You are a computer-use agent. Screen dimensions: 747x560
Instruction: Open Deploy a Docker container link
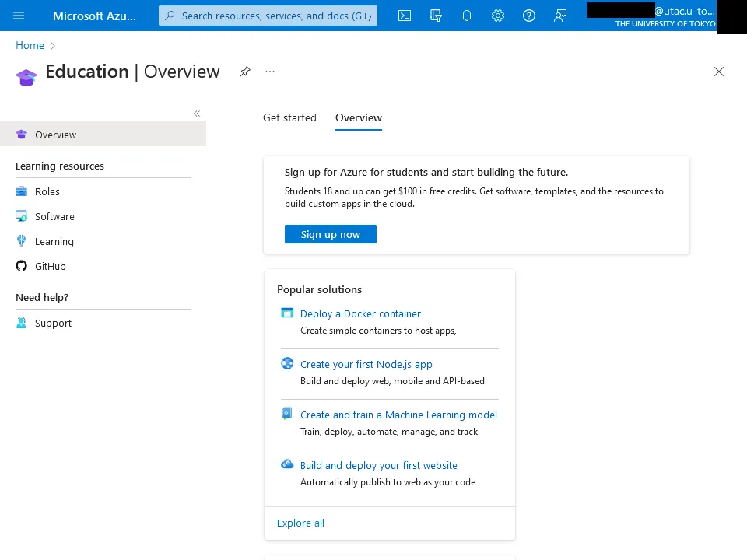click(360, 314)
